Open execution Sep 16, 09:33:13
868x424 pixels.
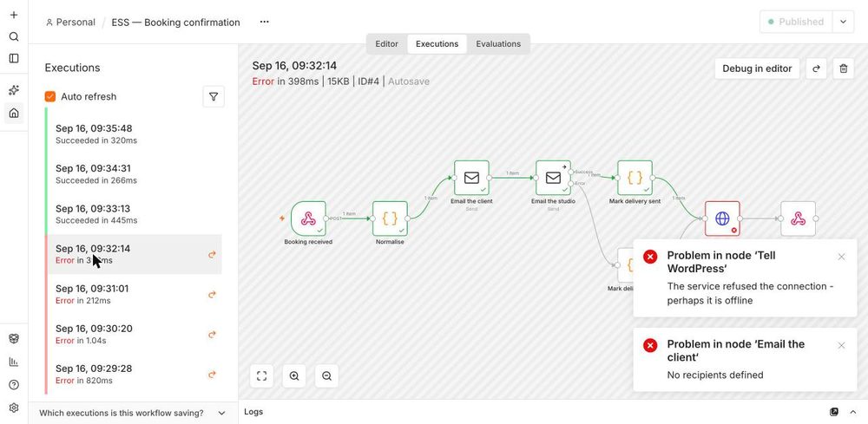[x=135, y=214]
